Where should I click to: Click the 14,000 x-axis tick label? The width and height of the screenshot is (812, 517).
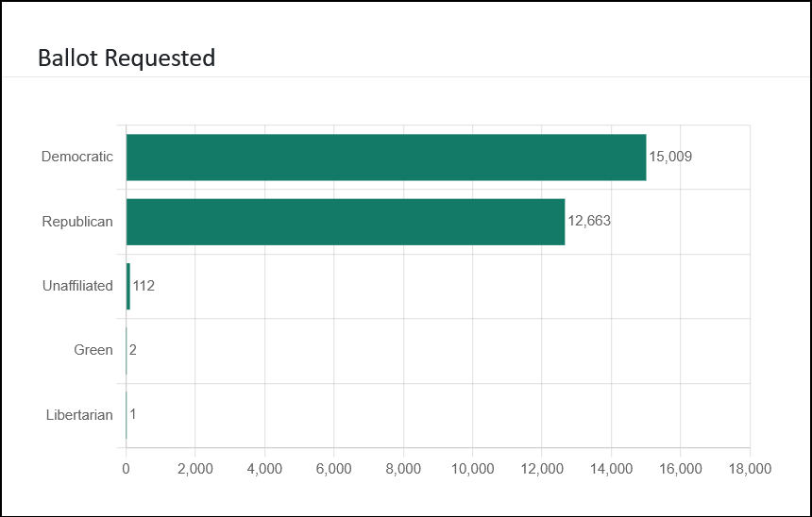tap(611, 468)
